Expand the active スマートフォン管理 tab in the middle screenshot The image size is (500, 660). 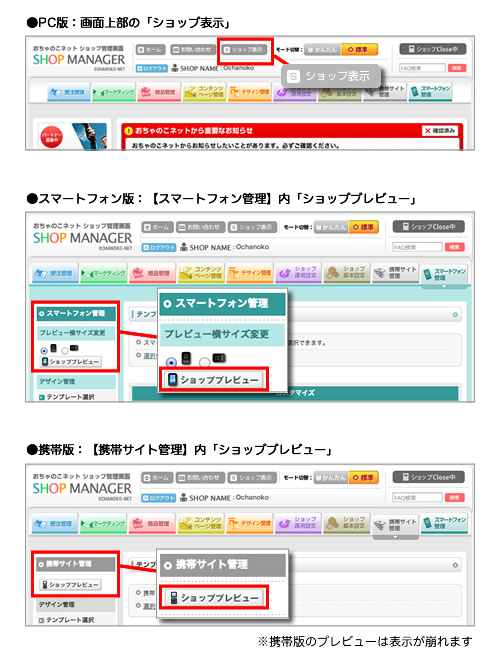click(444, 276)
